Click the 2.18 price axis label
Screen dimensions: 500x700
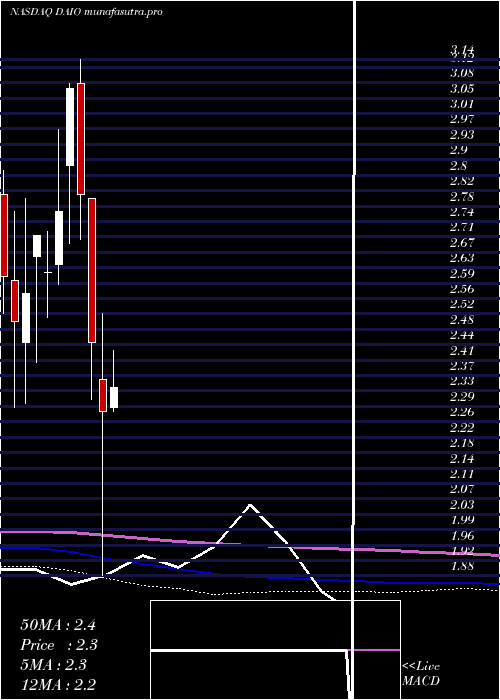click(462, 443)
